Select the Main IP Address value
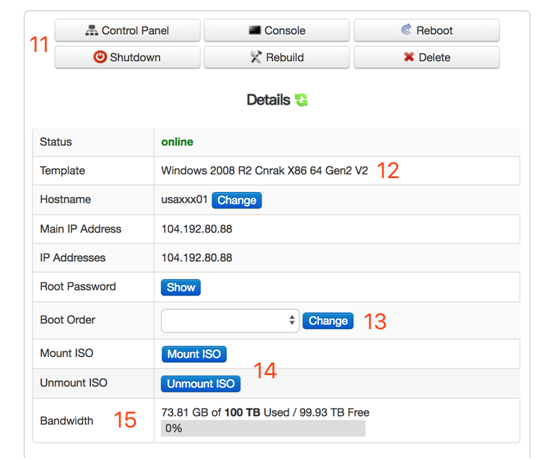The image size is (557, 460). [x=197, y=229]
